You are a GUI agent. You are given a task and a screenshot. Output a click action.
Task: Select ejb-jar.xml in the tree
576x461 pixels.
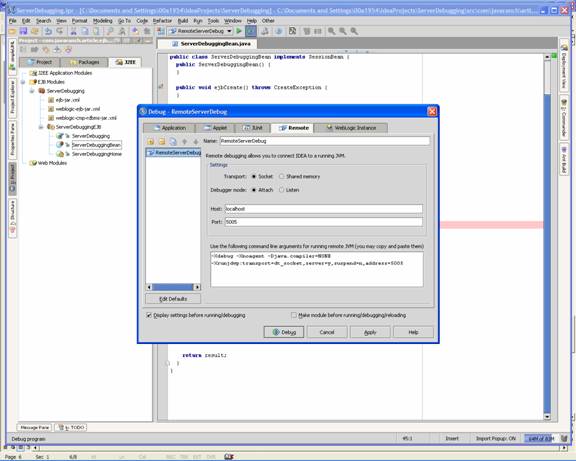click(x=68, y=100)
